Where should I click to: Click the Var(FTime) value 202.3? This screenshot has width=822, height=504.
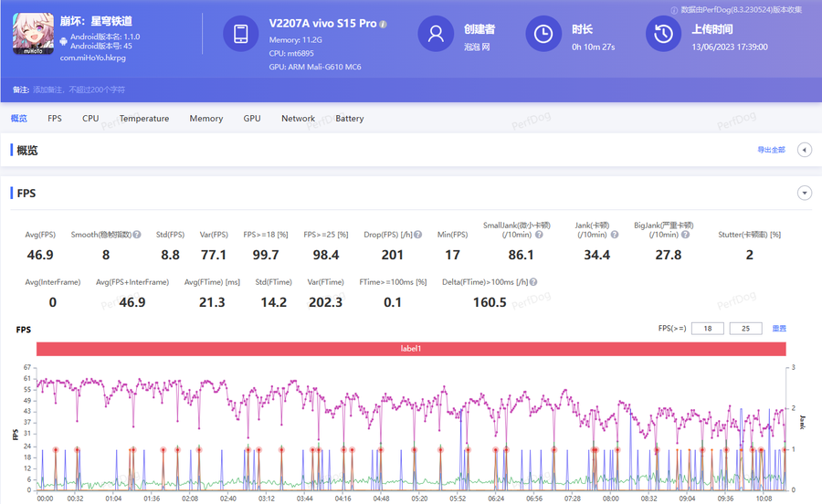coord(325,302)
